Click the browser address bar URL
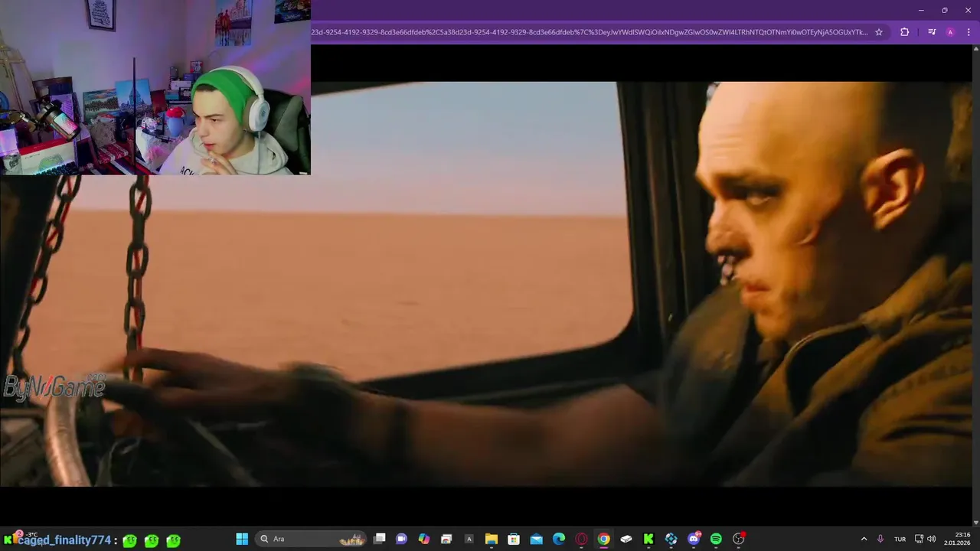Viewport: 980px width, 551px height. point(590,32)
